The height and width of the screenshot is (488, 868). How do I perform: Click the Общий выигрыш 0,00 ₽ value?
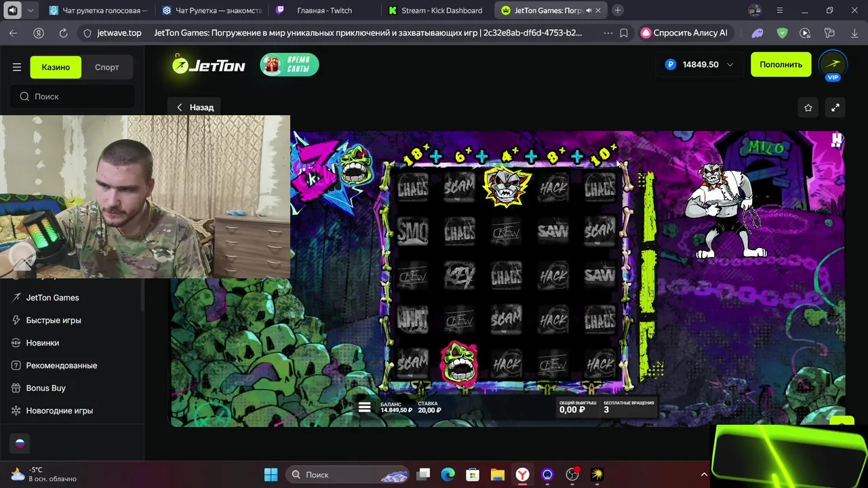point(577,407)
